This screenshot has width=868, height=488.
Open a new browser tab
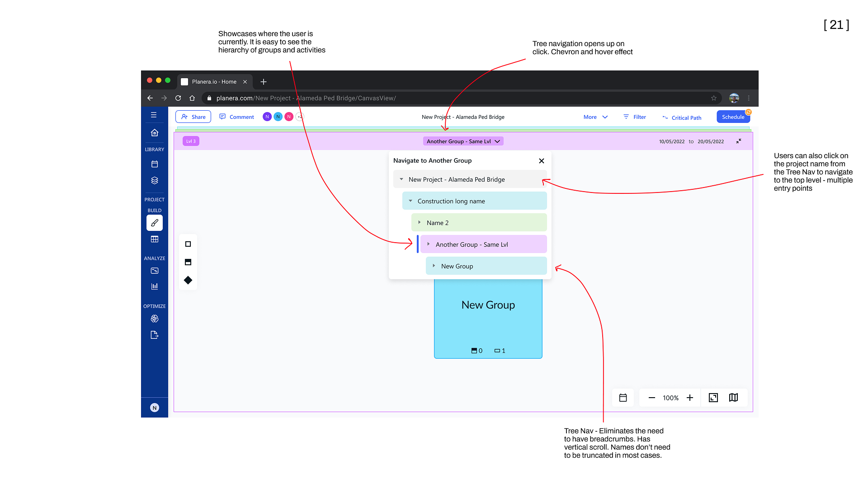pyautogui.click(x=264, y=82)
